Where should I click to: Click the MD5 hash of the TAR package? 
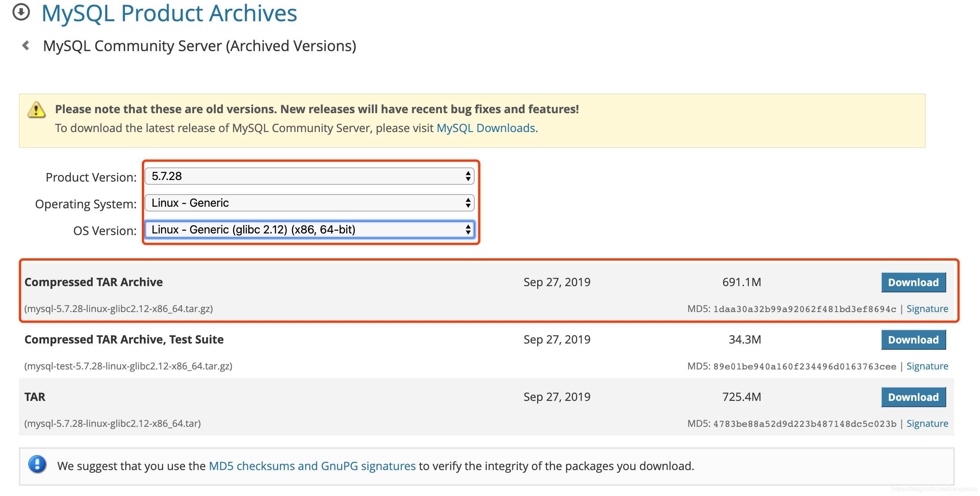click(804, 424)
